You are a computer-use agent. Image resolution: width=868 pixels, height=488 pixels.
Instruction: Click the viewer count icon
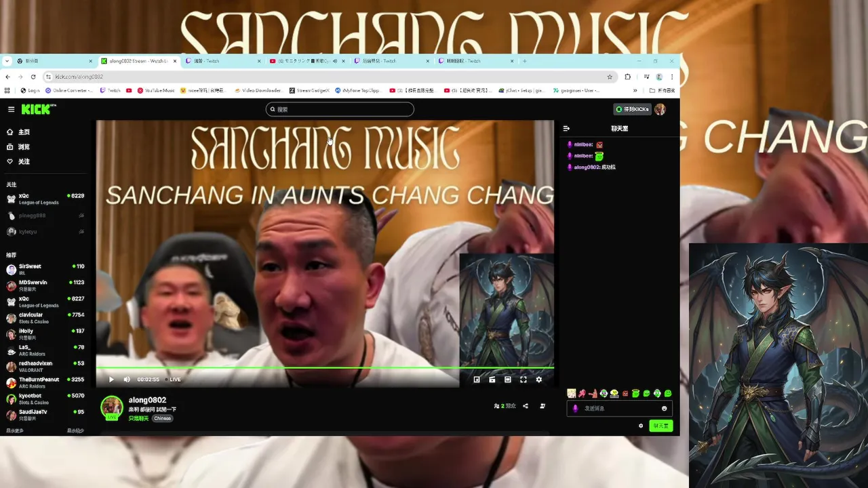496,406
